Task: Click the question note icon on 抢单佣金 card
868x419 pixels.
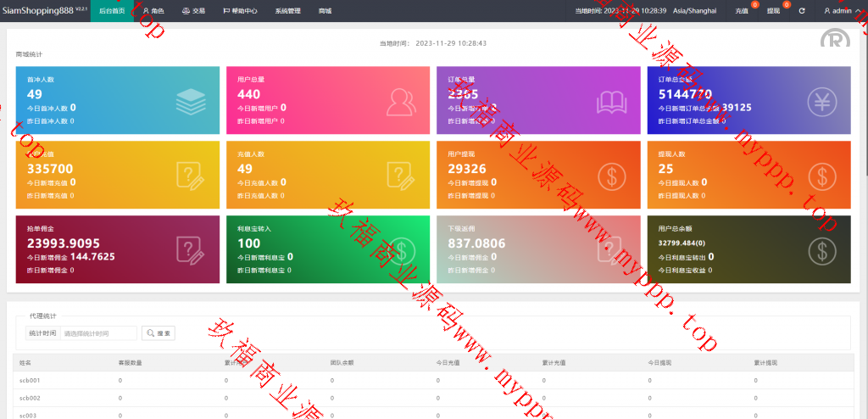Action: (x=191, y=250)
